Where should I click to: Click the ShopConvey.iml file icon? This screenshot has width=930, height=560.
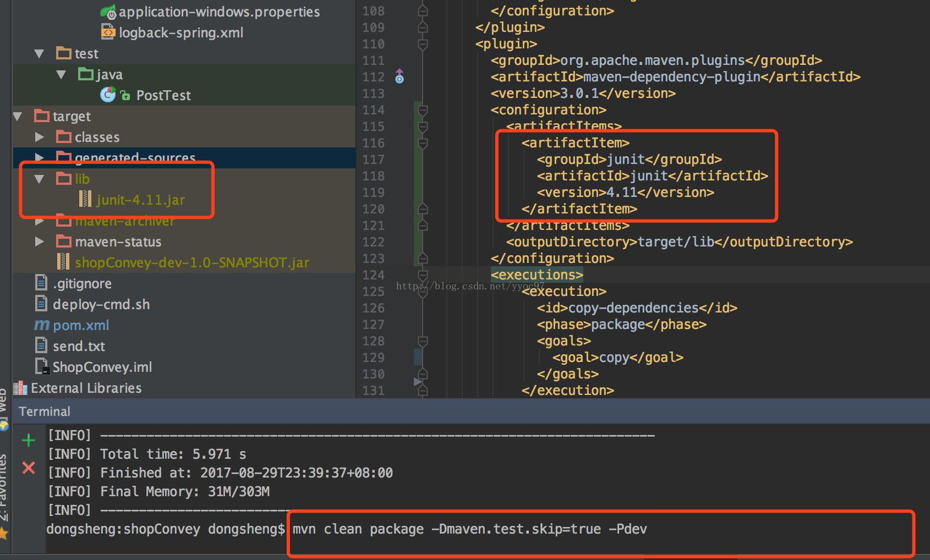42,366
